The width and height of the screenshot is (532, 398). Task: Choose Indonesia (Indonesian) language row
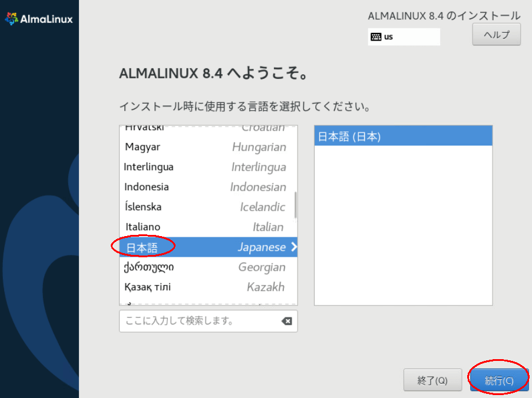209,187
